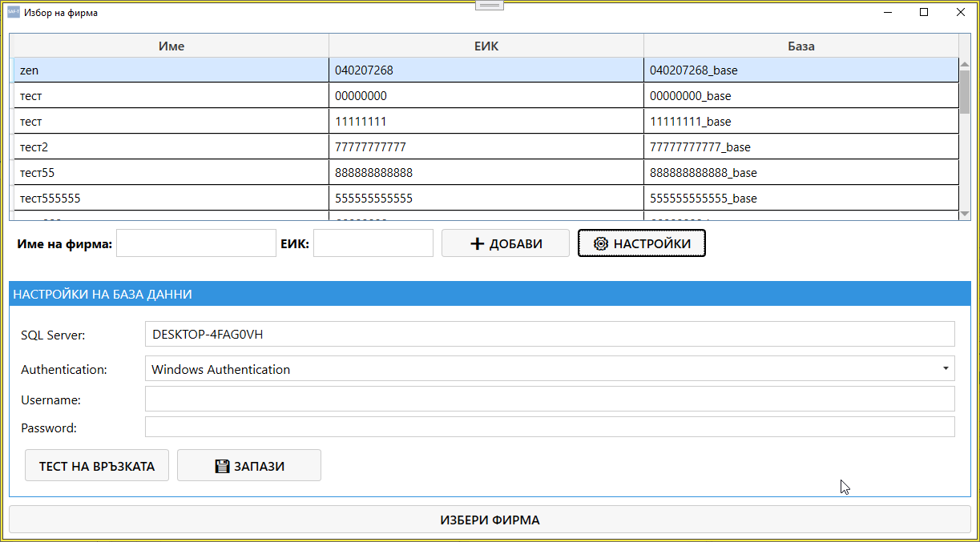Viewport: 980px width, 542px height.
Task: Select cell 888888888888_base
Action: pos(801,173)
